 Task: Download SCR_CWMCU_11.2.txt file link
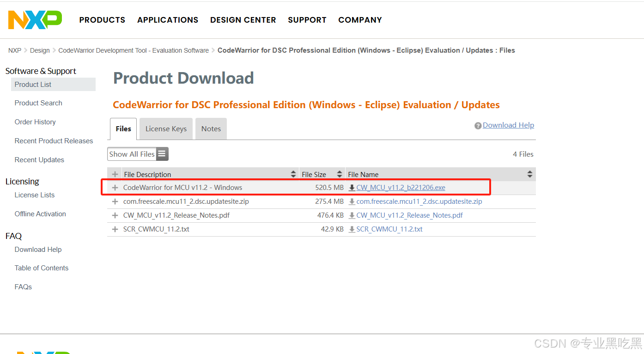coord(389,229)
